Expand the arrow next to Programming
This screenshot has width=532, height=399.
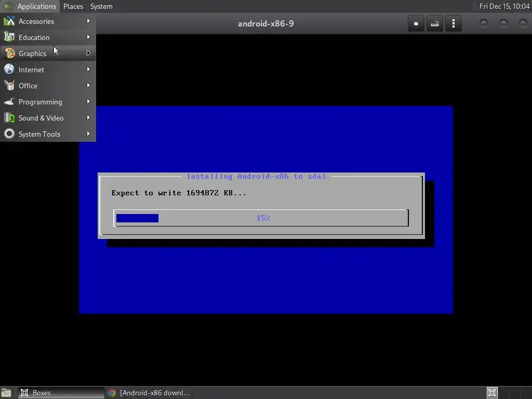coord(88,101)
